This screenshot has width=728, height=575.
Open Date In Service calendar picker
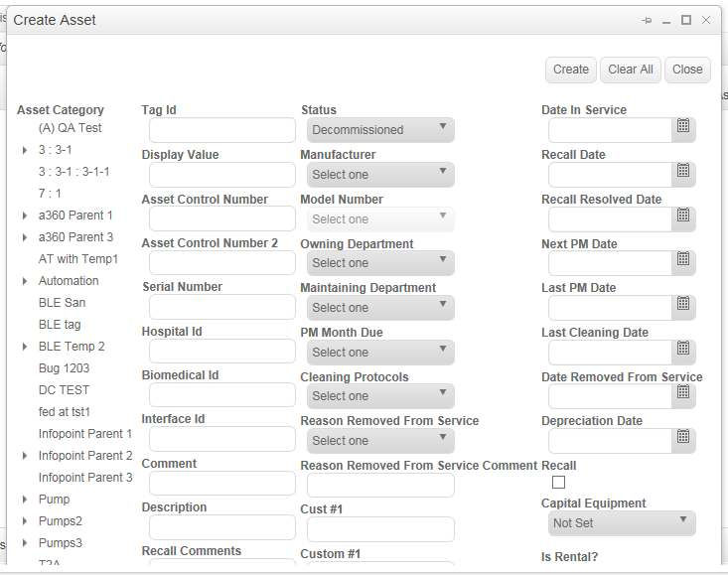tap(683, 126)
